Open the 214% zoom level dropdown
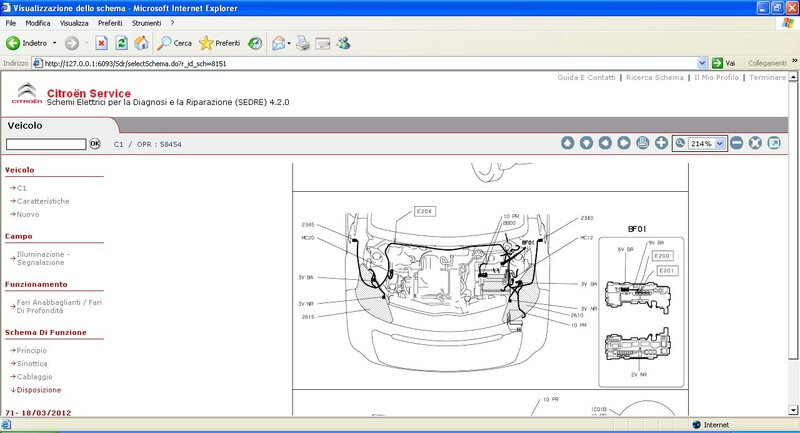This screenshot has width=800, height=433. (x=720, y=144)
